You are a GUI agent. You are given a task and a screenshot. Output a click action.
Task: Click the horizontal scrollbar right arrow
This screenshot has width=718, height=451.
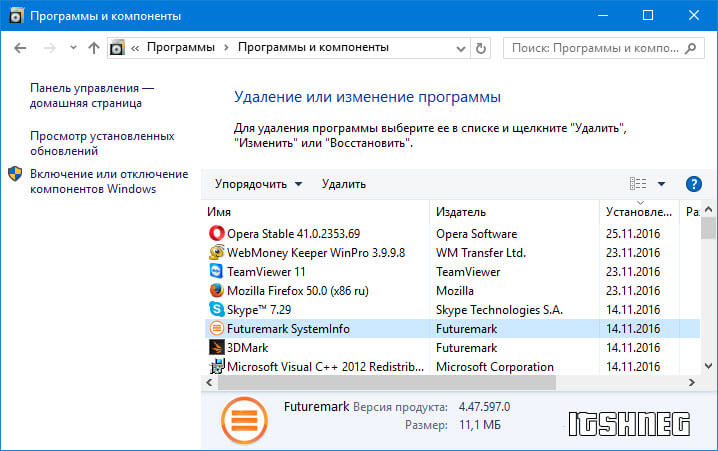point(691,383)
